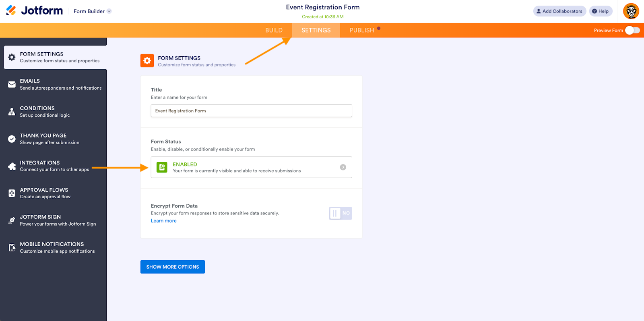
Task: Click the Help question mark icon
Action: point(594,11)
